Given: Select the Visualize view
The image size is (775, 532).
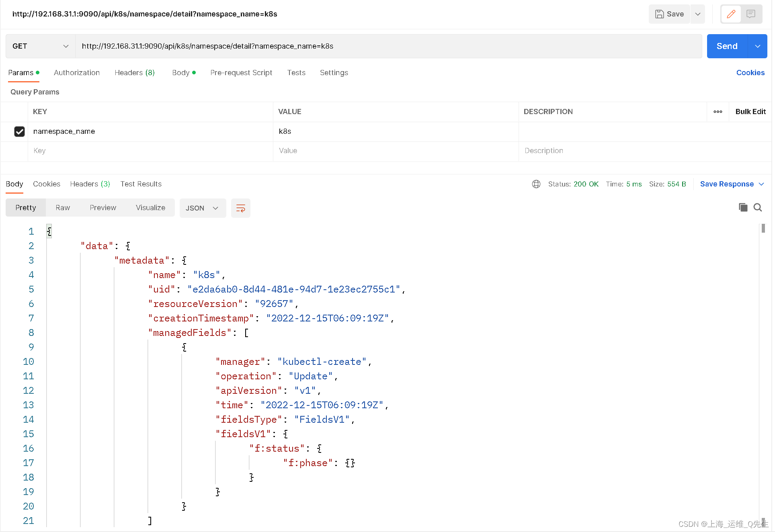Looking at the screenshot, I should pos(150,208).
